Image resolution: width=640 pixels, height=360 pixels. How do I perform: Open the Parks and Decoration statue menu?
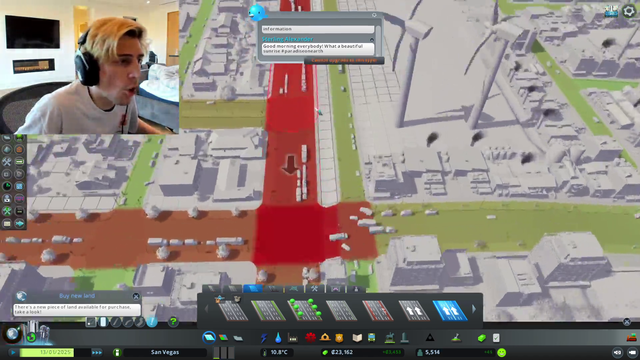pos(390,338)
